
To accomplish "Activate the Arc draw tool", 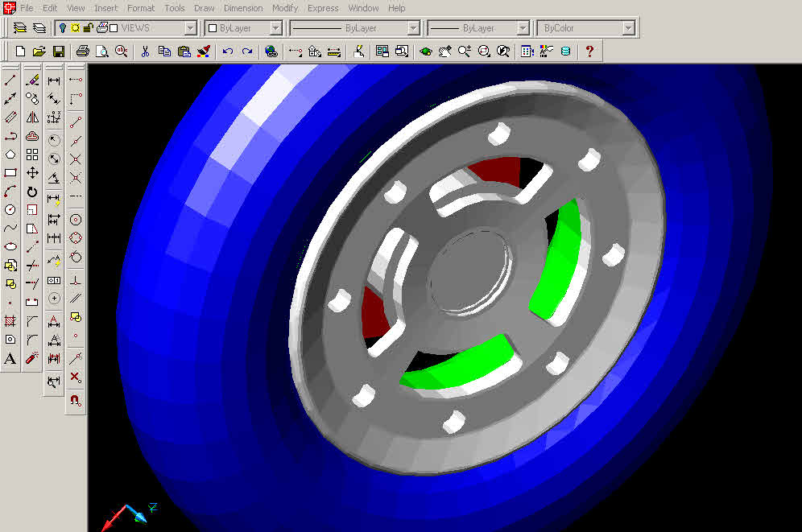I will (10, 191).
